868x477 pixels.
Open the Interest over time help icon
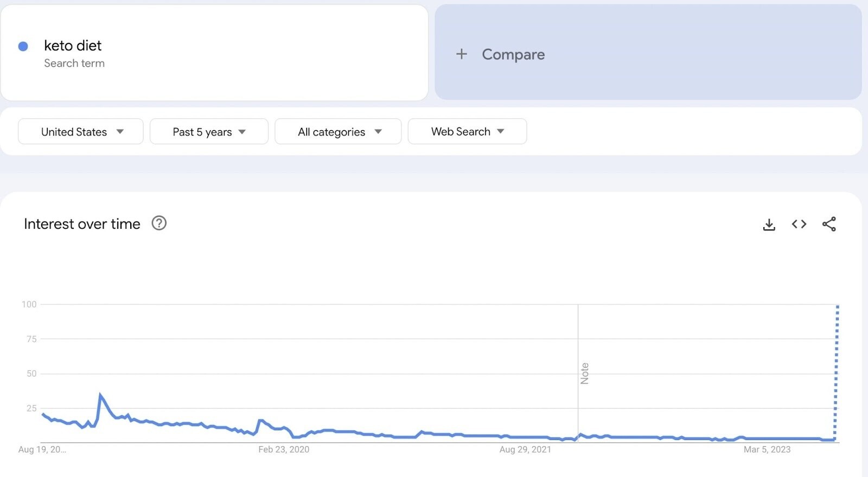point(159,223)
